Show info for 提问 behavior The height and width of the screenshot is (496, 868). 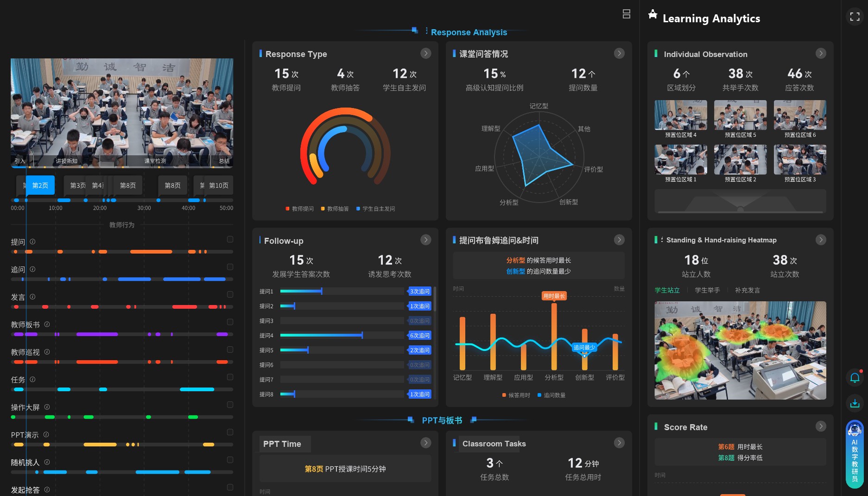pyautogui.click(x=32, y=242)
